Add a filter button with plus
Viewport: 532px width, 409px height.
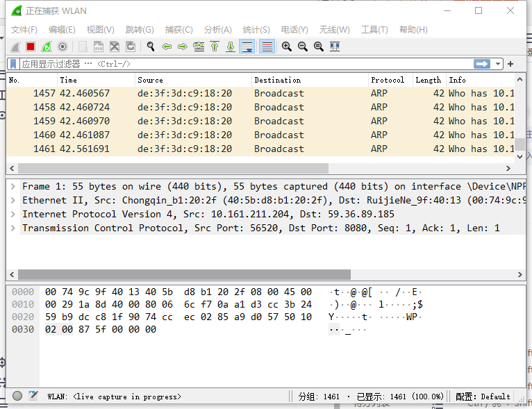(x=510, y=64)
